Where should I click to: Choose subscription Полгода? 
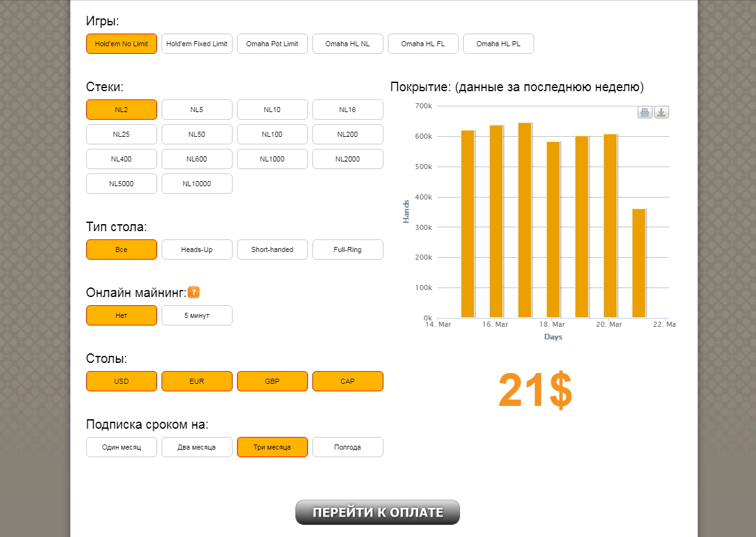[x=348, y=448]
